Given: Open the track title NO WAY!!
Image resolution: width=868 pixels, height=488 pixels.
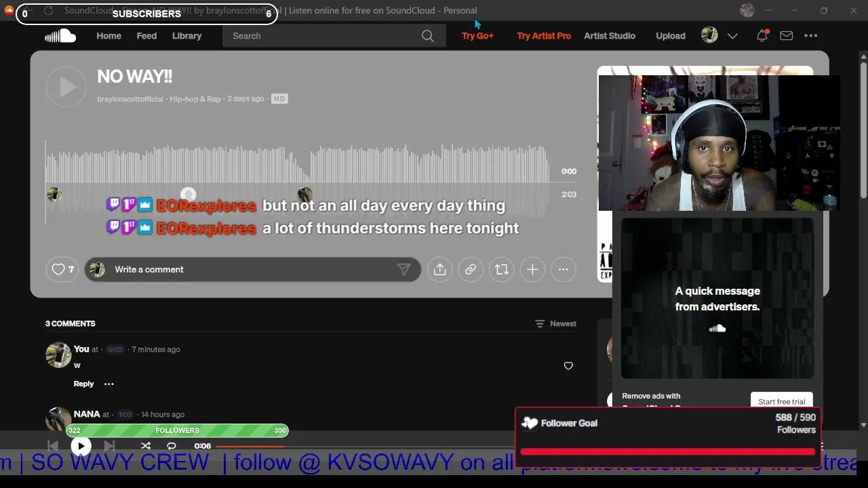Looking at the screenshot, I should point(134,77).
